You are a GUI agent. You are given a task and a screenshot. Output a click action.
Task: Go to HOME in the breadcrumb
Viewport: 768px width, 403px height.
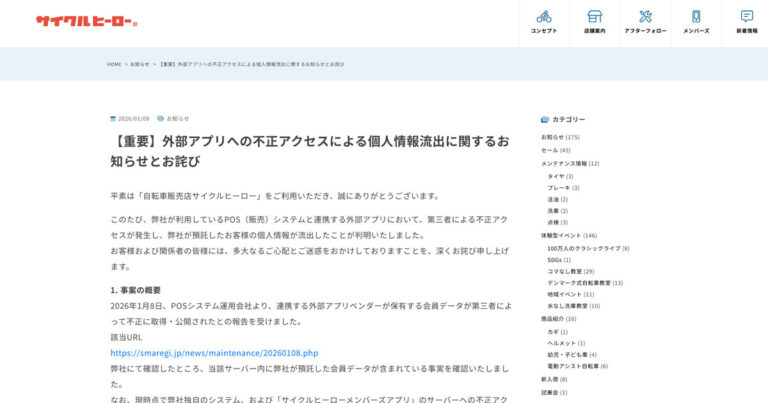point(114,64)
